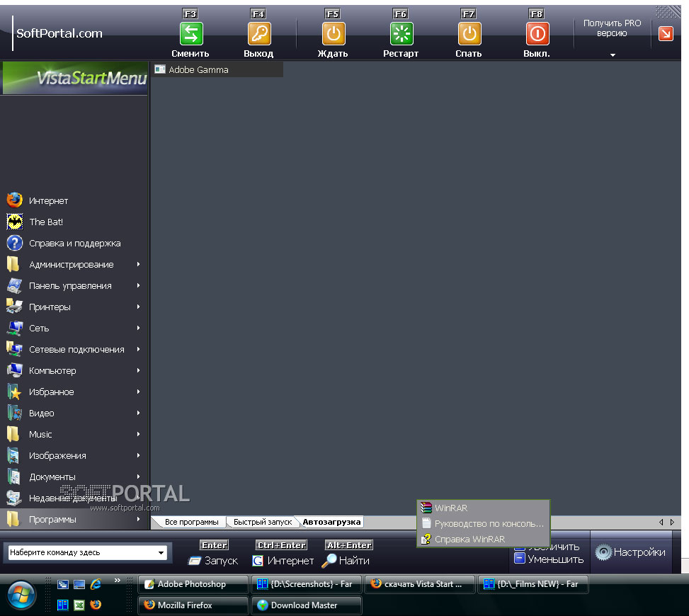This screenshot has width=689, height=616.
Task: Click the green Restart (Рестарт) icon
Action: (402, 34)
